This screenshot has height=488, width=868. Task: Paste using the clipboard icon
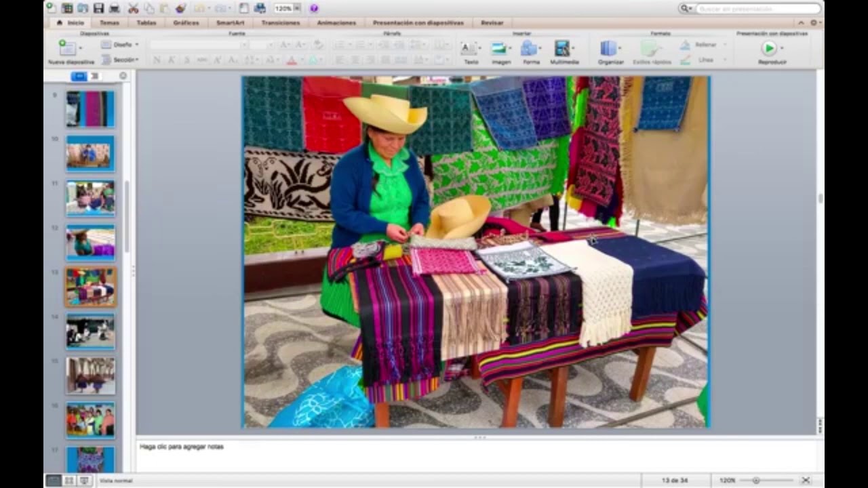(x=164, y=8)
